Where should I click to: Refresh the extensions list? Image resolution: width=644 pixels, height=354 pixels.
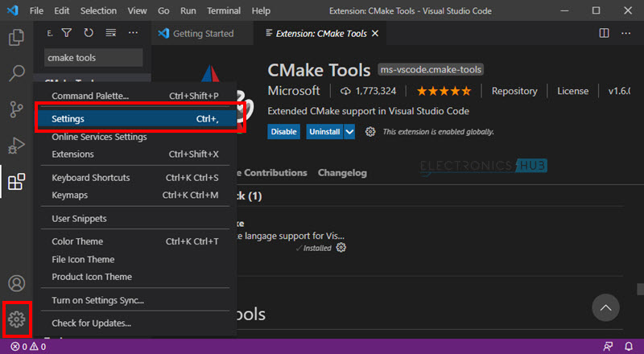click(x=89, y=33)
